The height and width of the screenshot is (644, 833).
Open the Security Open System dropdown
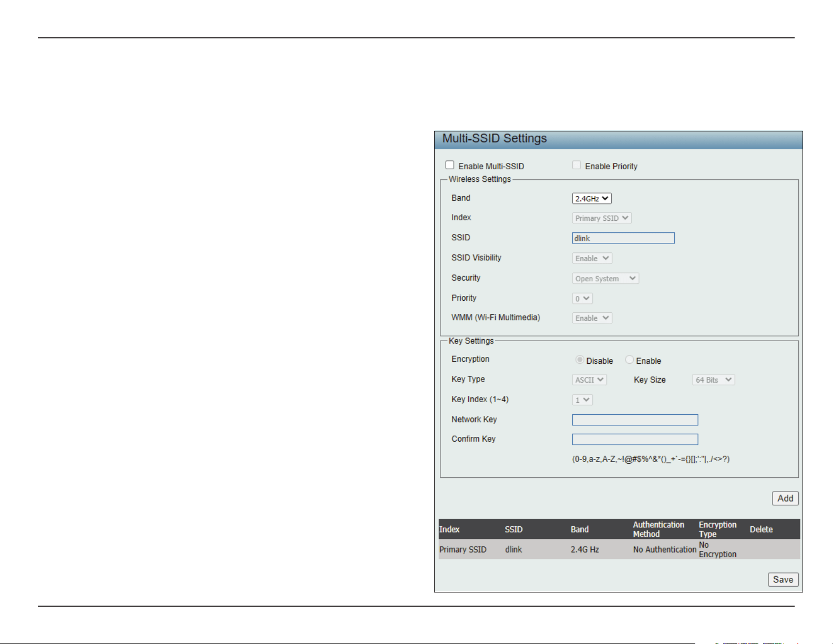(605, 279)
